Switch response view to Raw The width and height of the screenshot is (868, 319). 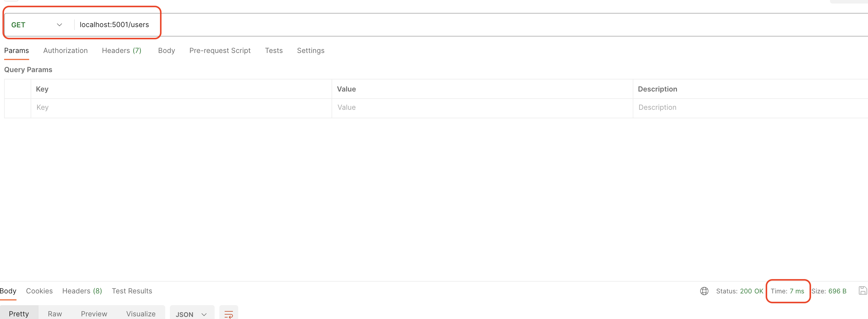coord(54,314)
